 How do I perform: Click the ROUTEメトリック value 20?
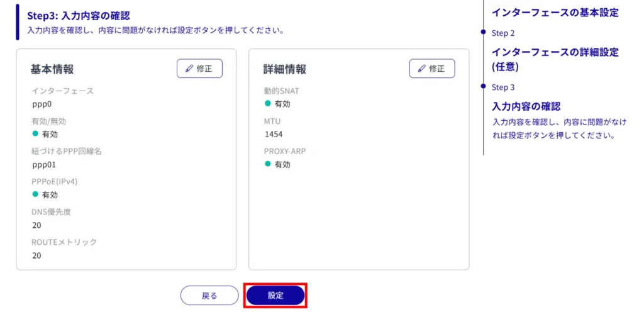coord(36,255)
